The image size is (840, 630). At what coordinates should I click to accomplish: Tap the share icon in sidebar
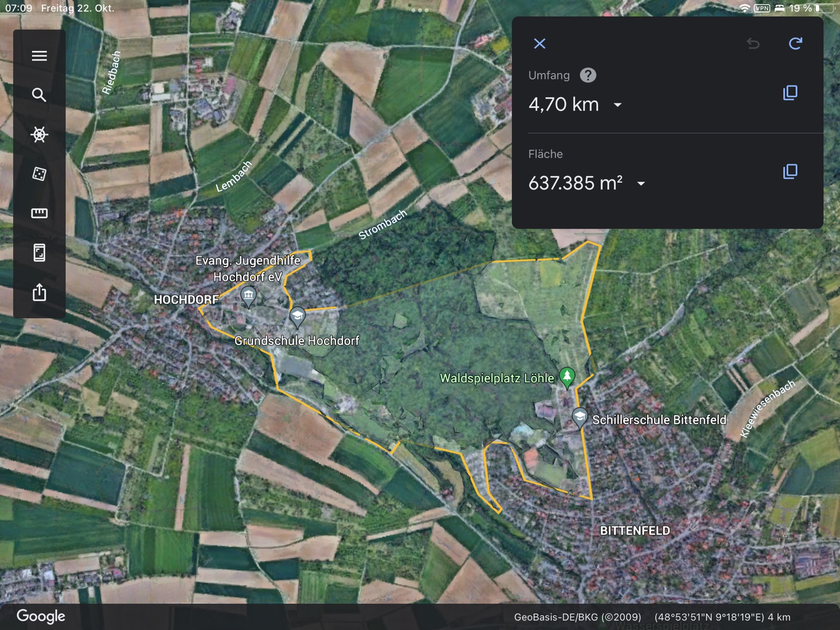(x=39, y=292)
